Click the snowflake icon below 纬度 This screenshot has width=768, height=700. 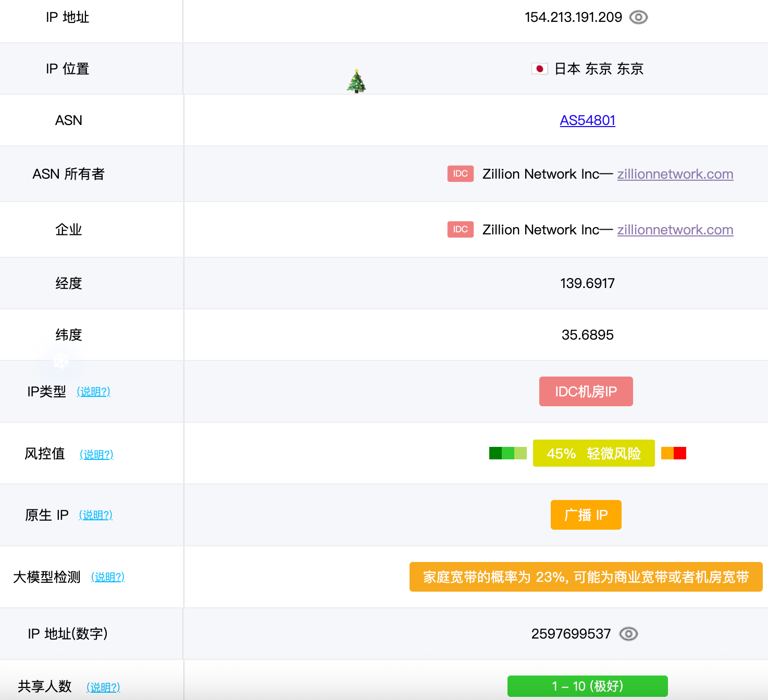point(61,360)
